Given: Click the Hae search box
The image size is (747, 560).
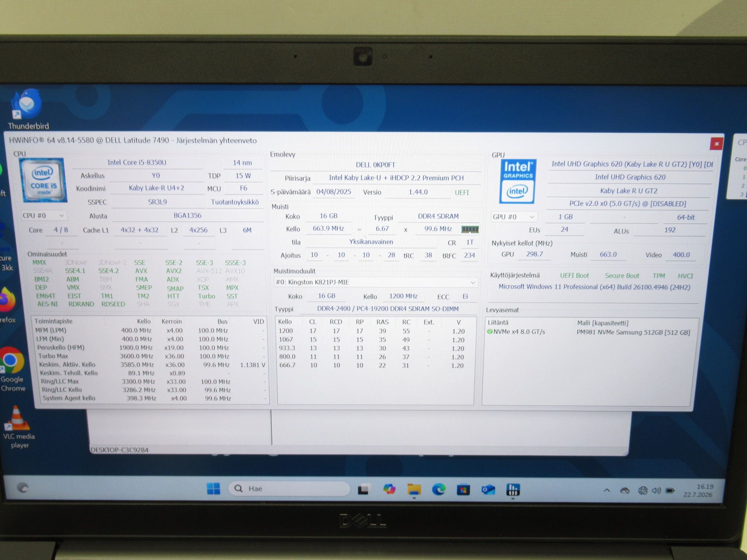Looking at the screenshot, I should pyautogui.click(x=289, y=489).
